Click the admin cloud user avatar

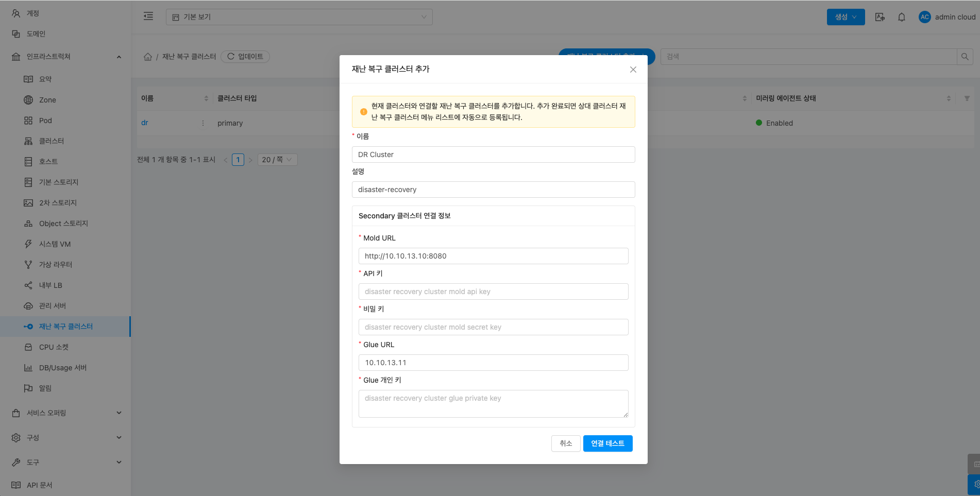pos(924,17)
